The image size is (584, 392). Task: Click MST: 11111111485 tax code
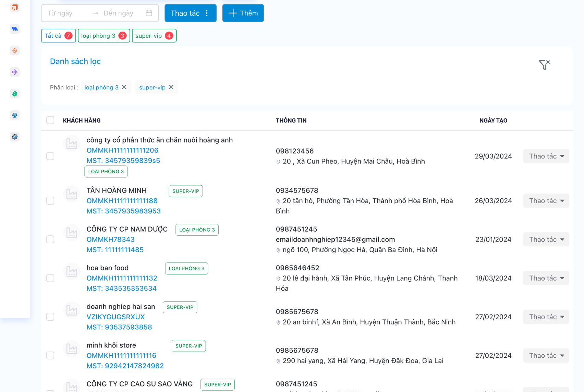[x=115, y=250]
